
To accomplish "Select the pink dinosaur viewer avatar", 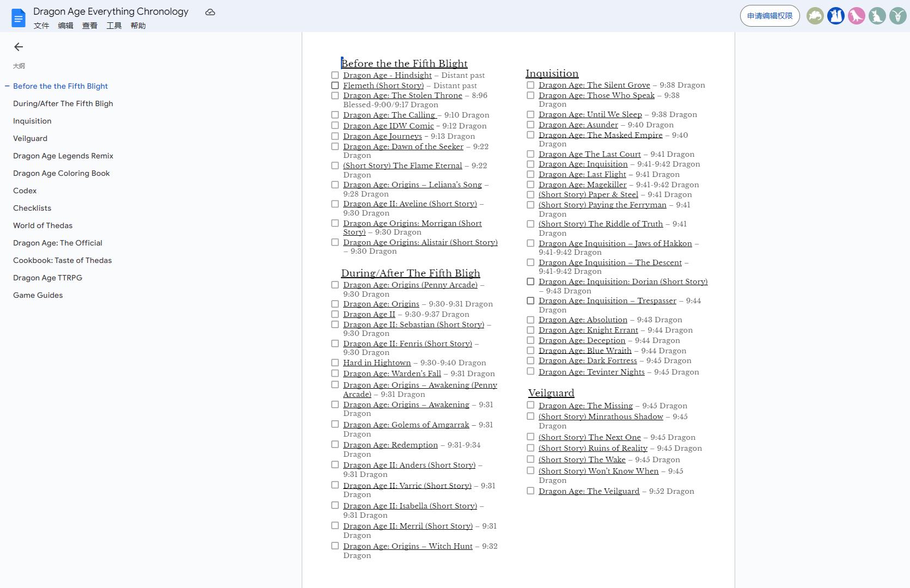I will pyautogui.click(x=857, y=16).
